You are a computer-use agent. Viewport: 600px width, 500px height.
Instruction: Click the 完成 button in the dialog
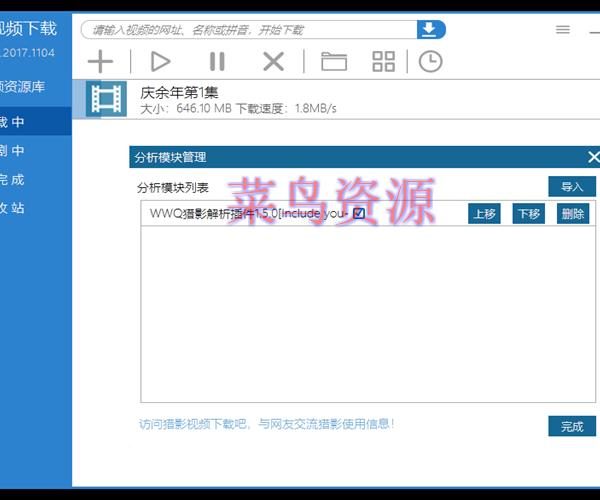pyautogui.click(x=571, y=426)
